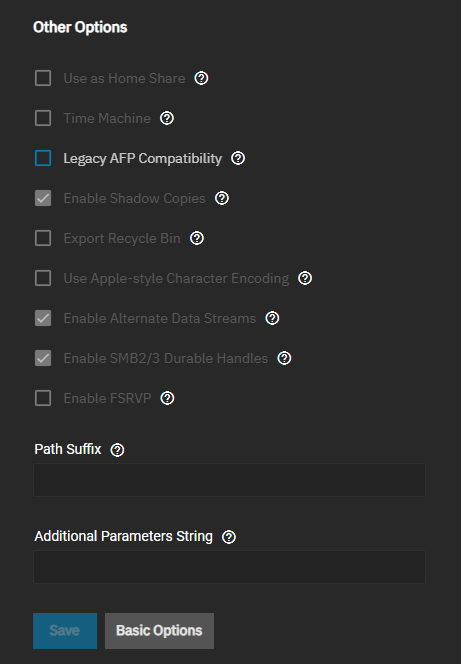461x664 pixels.
Task: Open help tooltip for Use as Home Share
Action: coord(201,78)
